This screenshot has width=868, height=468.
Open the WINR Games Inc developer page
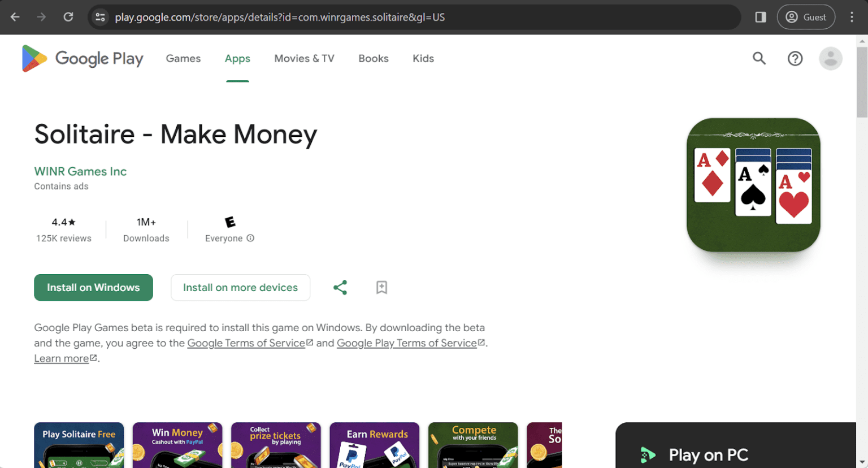point(80,171)
